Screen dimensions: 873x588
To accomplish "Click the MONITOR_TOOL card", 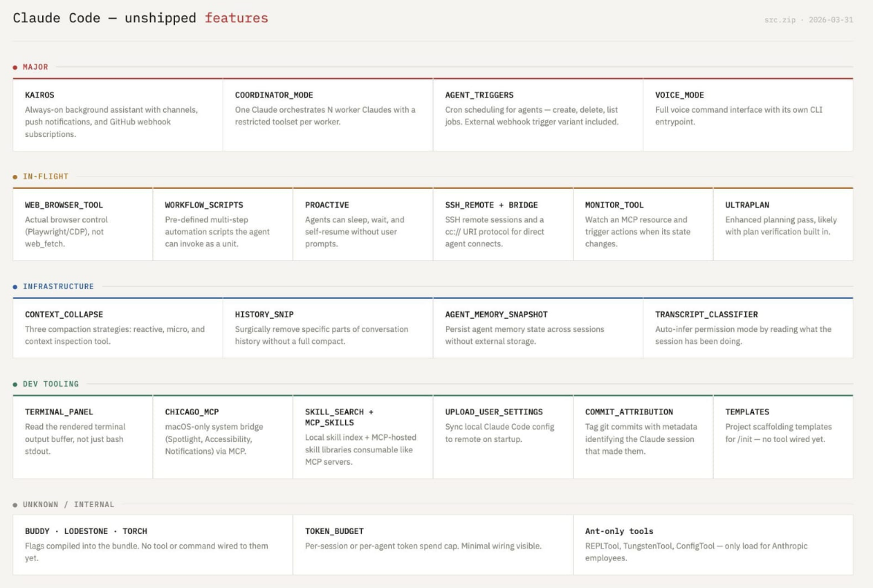I will point(643,223).
